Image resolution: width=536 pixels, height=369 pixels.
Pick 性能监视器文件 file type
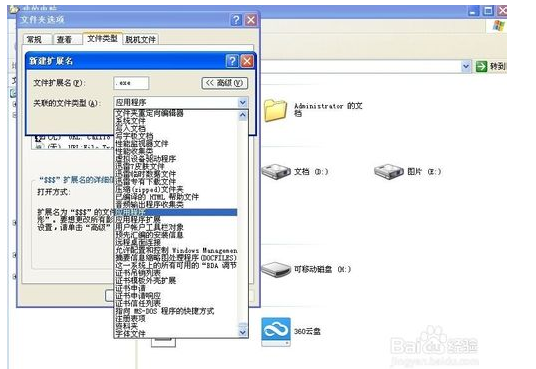176,143
